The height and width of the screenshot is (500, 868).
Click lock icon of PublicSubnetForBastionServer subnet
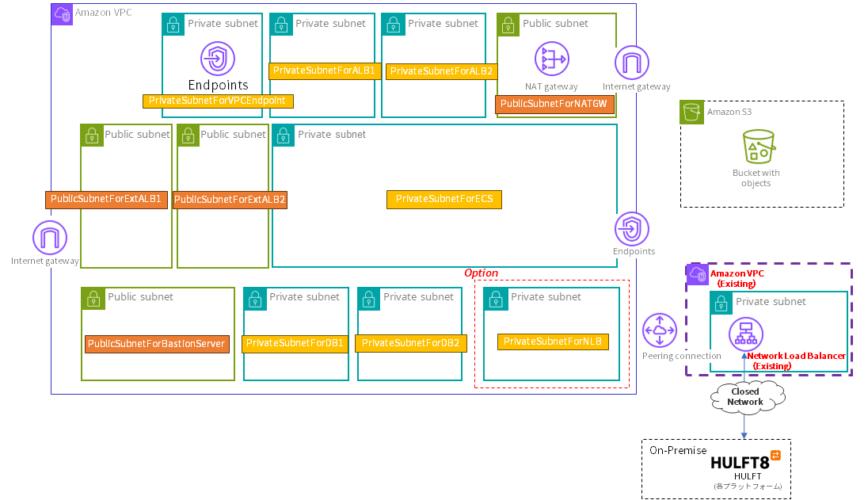click(x=93, y=299)
